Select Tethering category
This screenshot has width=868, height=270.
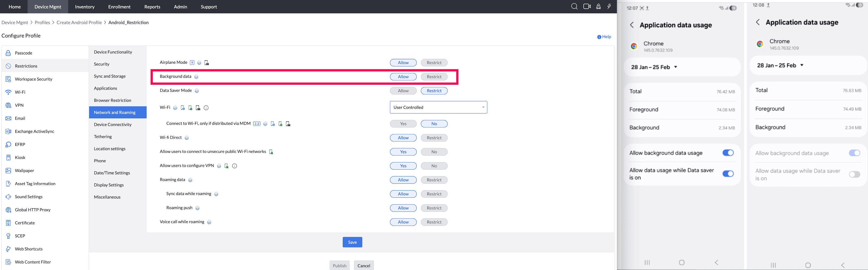click(x=118, y=137)
